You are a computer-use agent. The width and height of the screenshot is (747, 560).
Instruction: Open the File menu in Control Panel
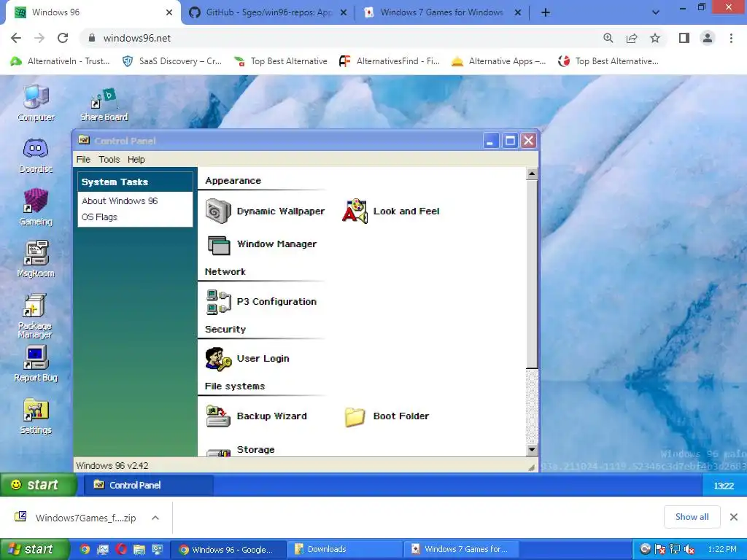(x=83, y=160)
